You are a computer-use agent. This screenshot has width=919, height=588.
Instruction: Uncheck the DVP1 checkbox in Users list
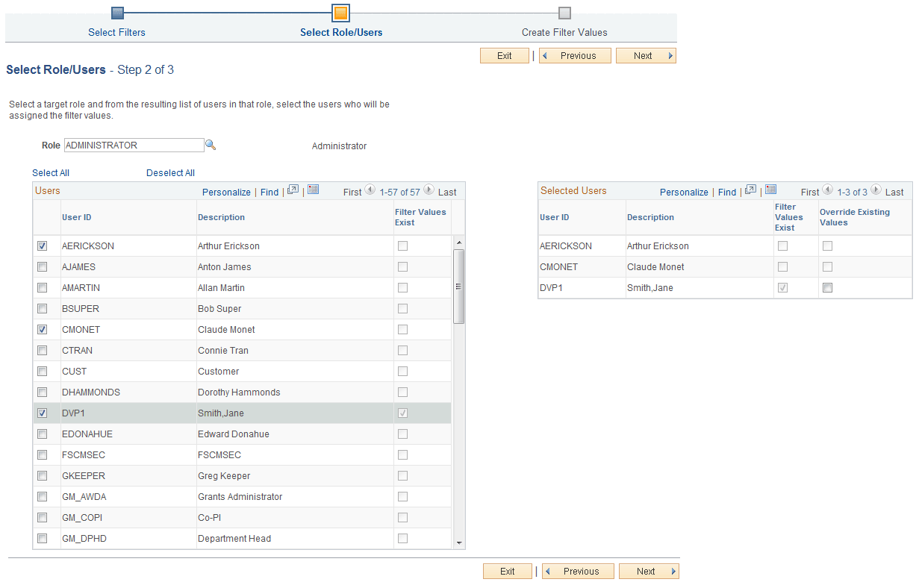(43, 413)
